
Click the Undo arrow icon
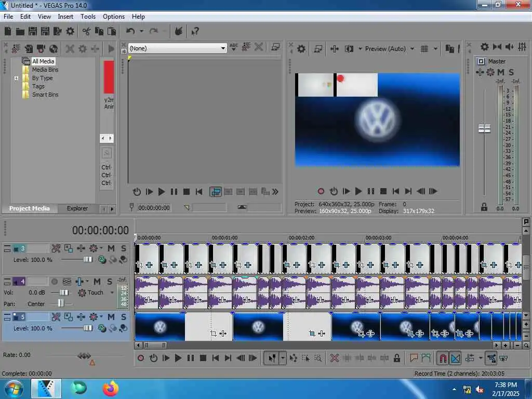[x=130, y=31]
